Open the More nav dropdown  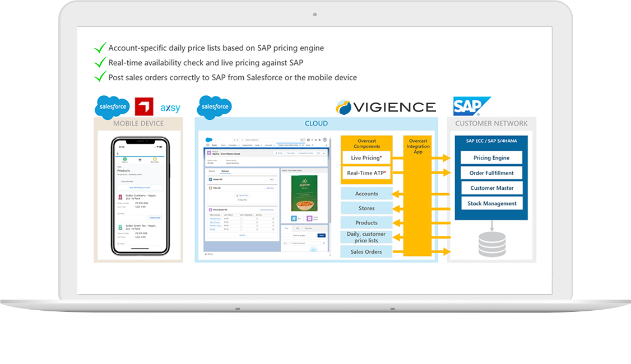tap(309, 145)
